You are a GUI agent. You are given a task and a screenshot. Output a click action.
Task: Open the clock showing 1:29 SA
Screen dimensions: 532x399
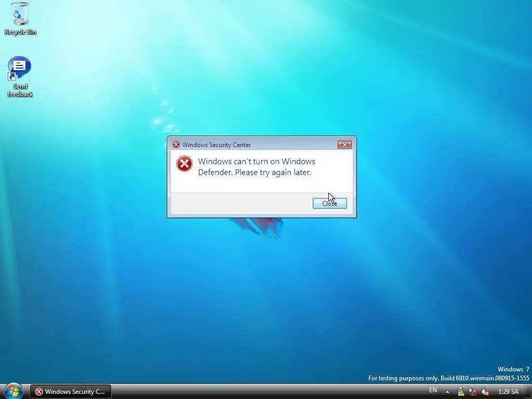click(x=508, y=392)
